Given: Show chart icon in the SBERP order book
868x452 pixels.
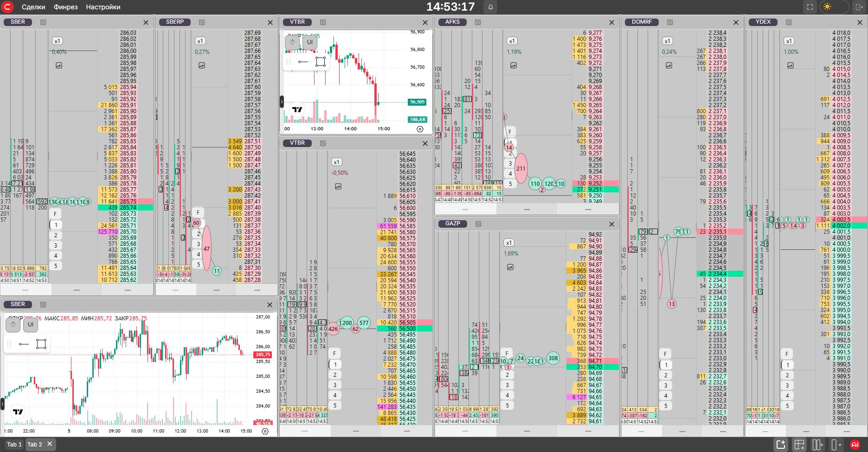Looking at the screenshot, I should pos(202,66).
